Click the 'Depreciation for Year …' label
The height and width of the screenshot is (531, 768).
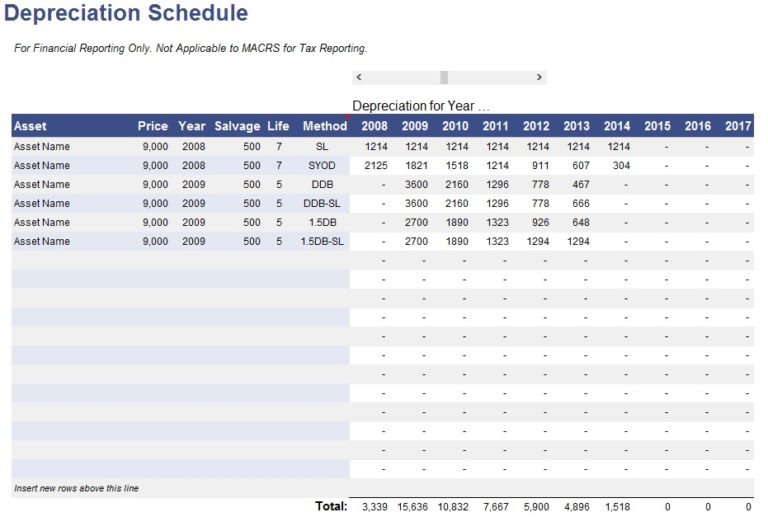coord(421,106)
